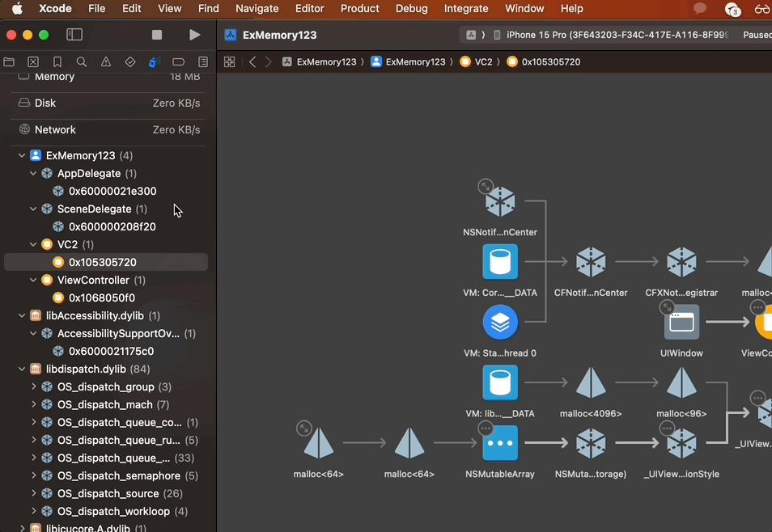Select the NSNotif...nCenter graph node
The width and height of the screenshot is (772, 532).
(x=500, y=202)
